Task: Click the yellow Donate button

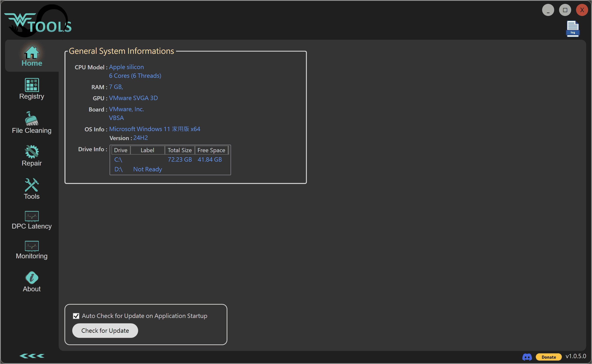Action: (x=549, y=357)
